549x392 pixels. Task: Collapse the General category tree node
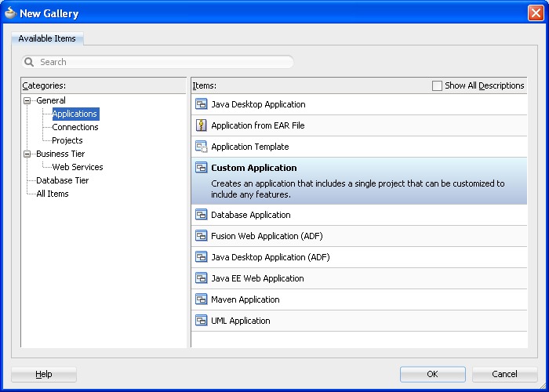click(27, 100)
